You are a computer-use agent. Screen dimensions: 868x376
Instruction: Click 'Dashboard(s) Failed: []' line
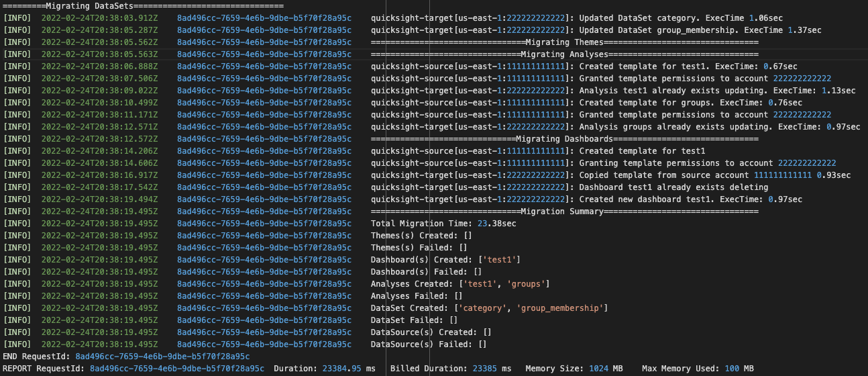click(427, 271)
